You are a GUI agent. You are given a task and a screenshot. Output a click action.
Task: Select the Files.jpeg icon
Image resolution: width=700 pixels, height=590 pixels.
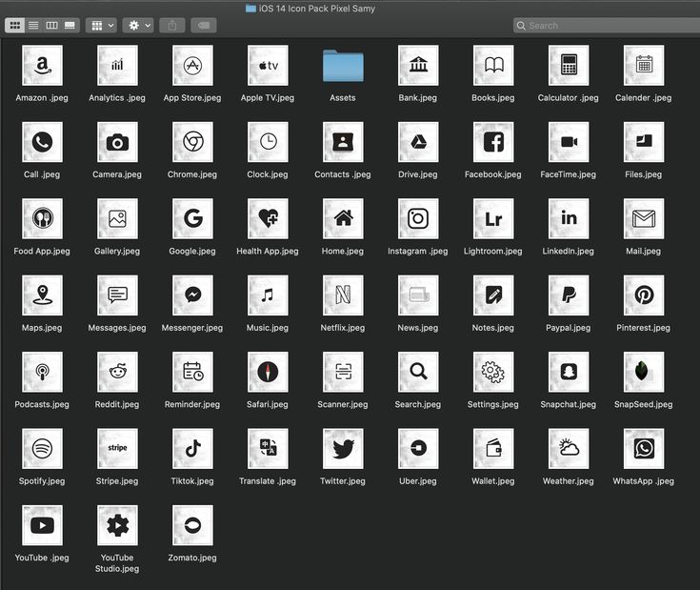(x=644, y=142)
